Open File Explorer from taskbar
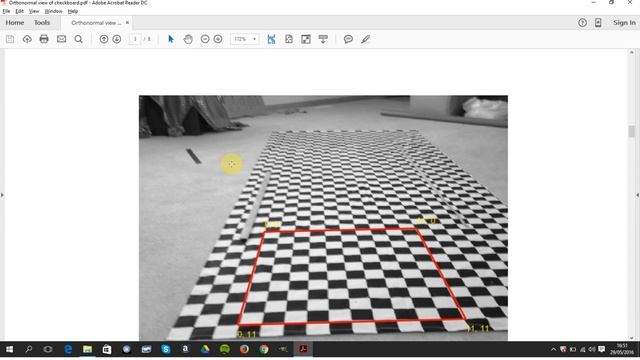Viewport: 640px width, 360px height. (87, 349)
